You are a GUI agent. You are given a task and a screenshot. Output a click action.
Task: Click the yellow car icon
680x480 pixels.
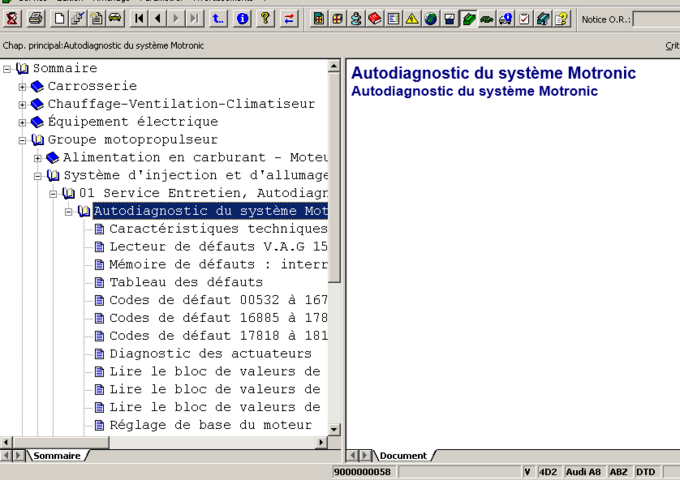click(115, 19)
